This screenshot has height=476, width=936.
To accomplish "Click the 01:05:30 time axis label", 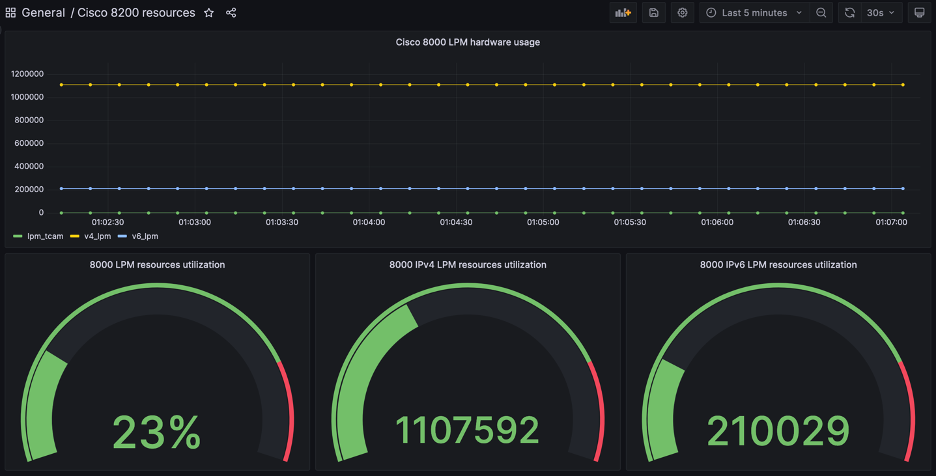I will (630, 222).
